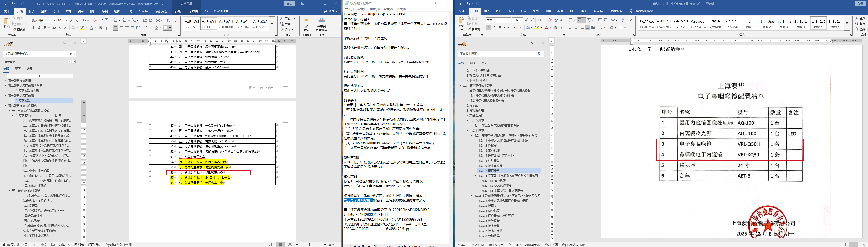Apply superscript in left Word ribbon

66,28
